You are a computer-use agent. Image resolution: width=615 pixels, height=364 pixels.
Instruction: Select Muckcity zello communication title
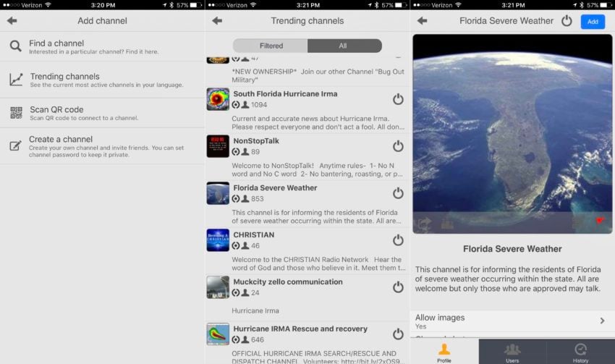288,282
